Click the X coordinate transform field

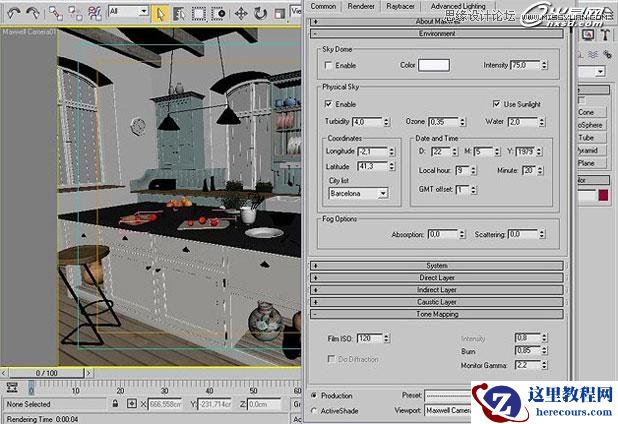164,404
